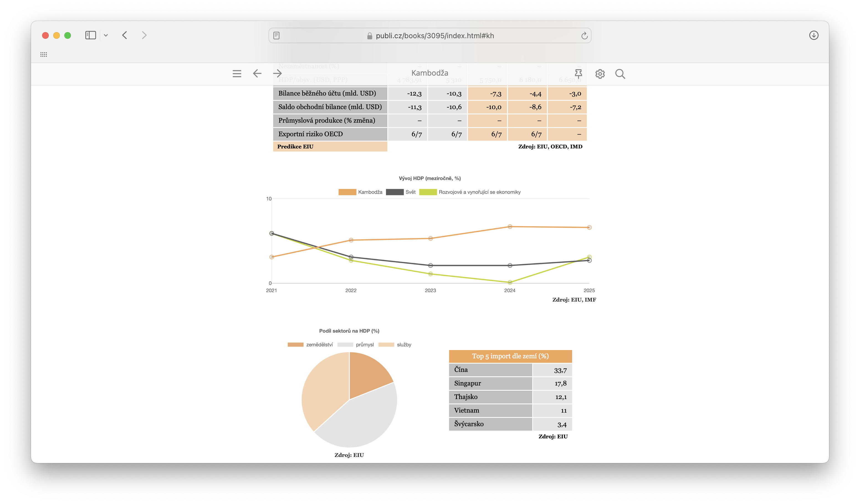Open the table of contents hamburger menu
860x504 pixels.
[x=237, y=74]
